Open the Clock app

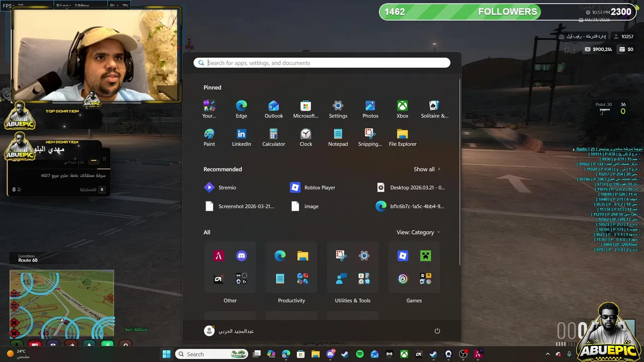pos(306,137)
